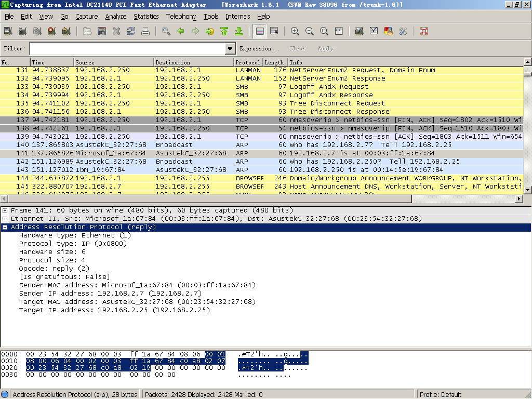Select packet 131 NetServerEnum2 Request row

pyautogui.click(x=262, y=70)
